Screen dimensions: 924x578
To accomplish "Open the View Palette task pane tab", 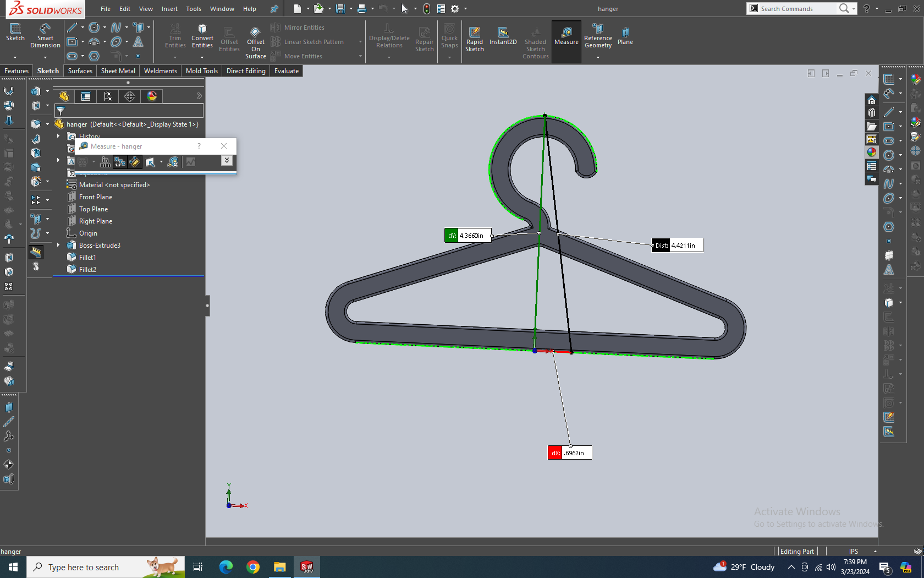I will point(872,139).
